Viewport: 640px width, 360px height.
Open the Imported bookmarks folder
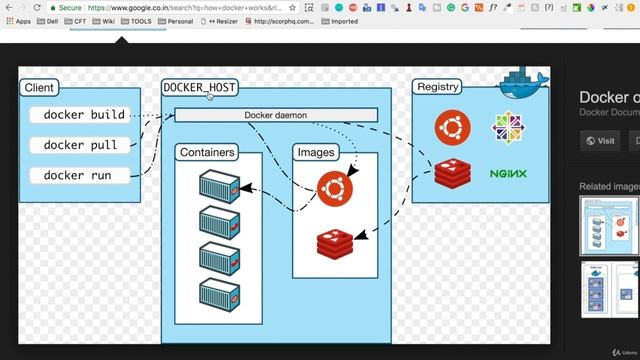pos(340,21)
